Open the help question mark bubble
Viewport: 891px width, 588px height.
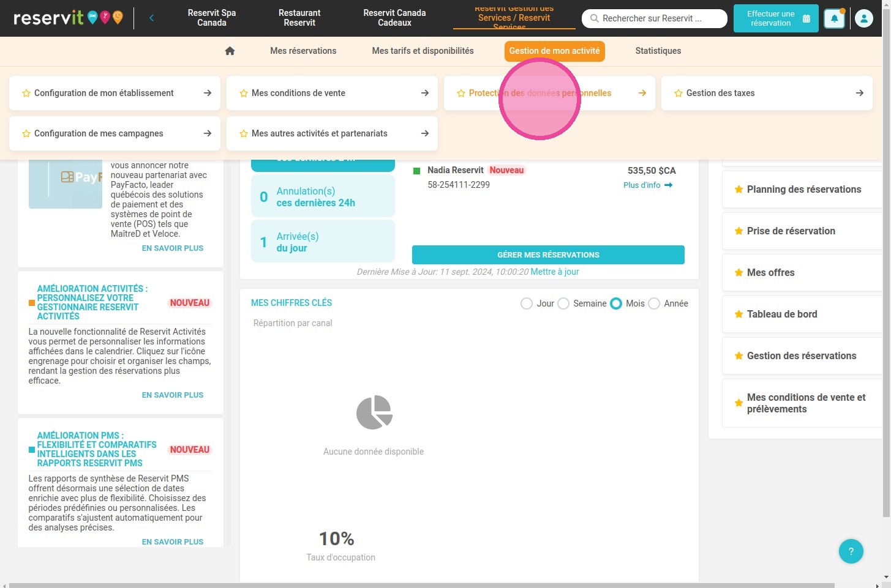[x=851, y=551]
